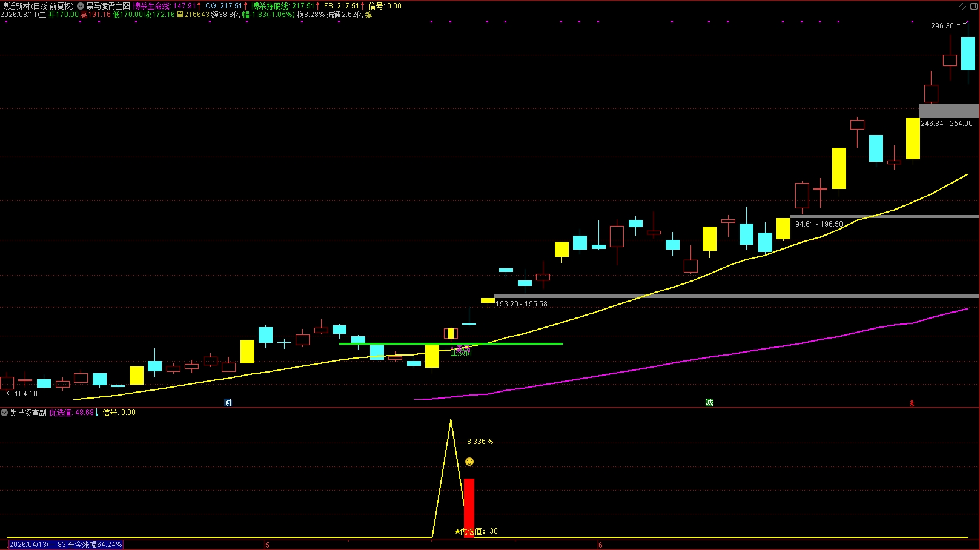Click the red $ marker near the bottom axis
The image size is (980, 550).
point(912,403)
